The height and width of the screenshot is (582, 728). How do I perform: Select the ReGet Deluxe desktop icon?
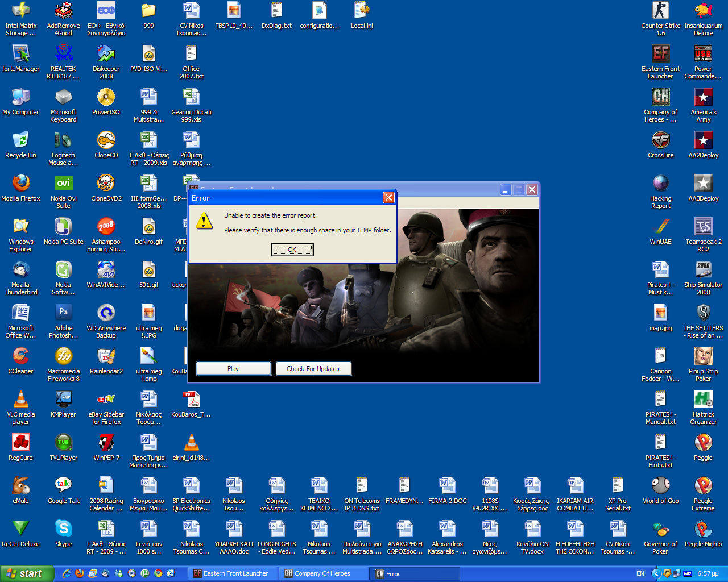(x=21, y=533)
